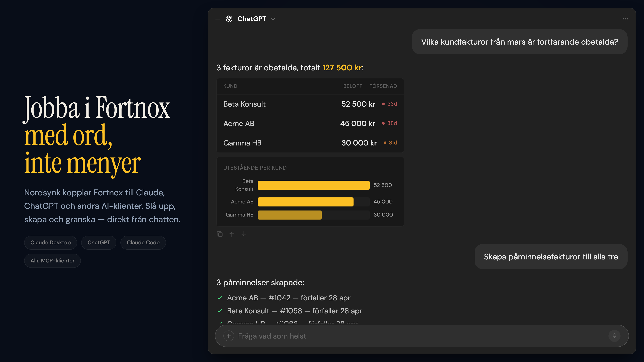The width and height of the screenshot is (644, 362).
Task: Click the Beta Konsult #1058 reminder line
Action: tap(294, 311)
